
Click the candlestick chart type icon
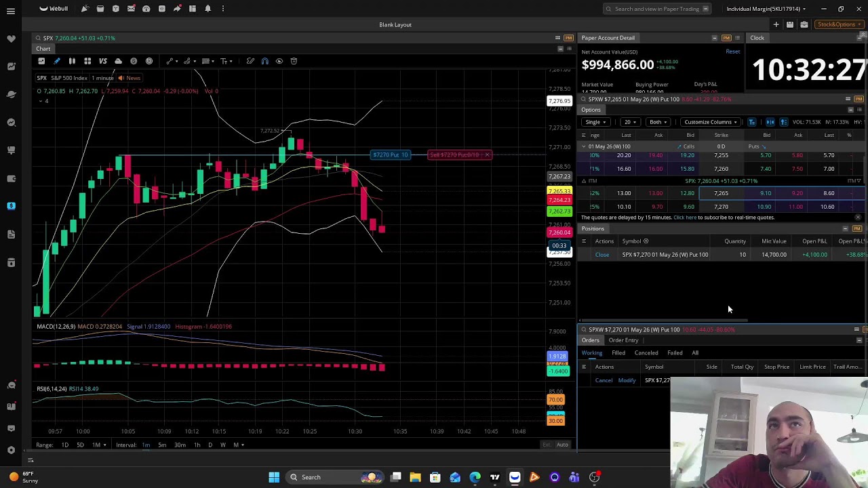[72, 61]
